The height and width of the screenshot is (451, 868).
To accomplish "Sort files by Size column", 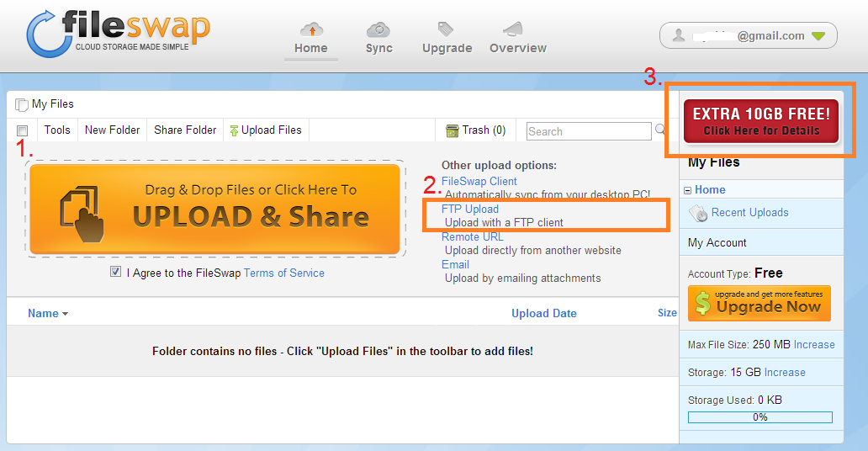I will (667, 313).
